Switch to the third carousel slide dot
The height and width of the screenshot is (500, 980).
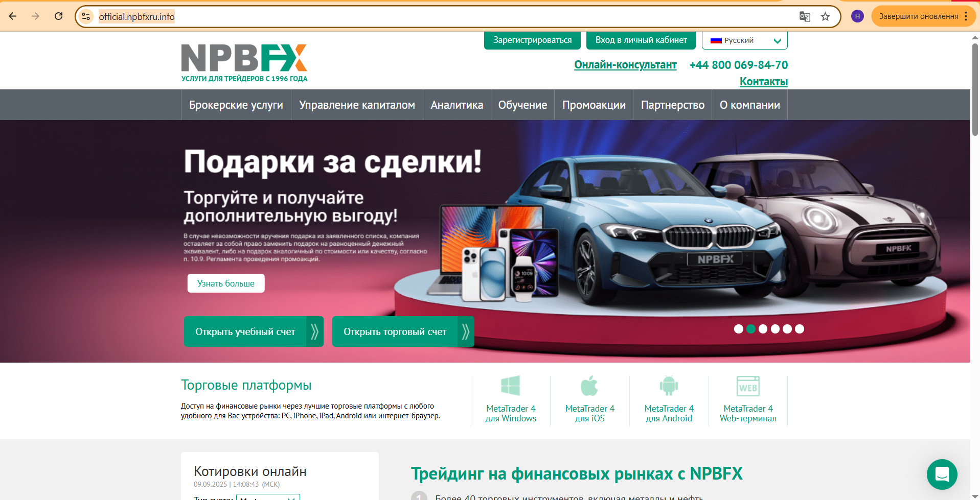pyautogui.click(x=763, y=329)
